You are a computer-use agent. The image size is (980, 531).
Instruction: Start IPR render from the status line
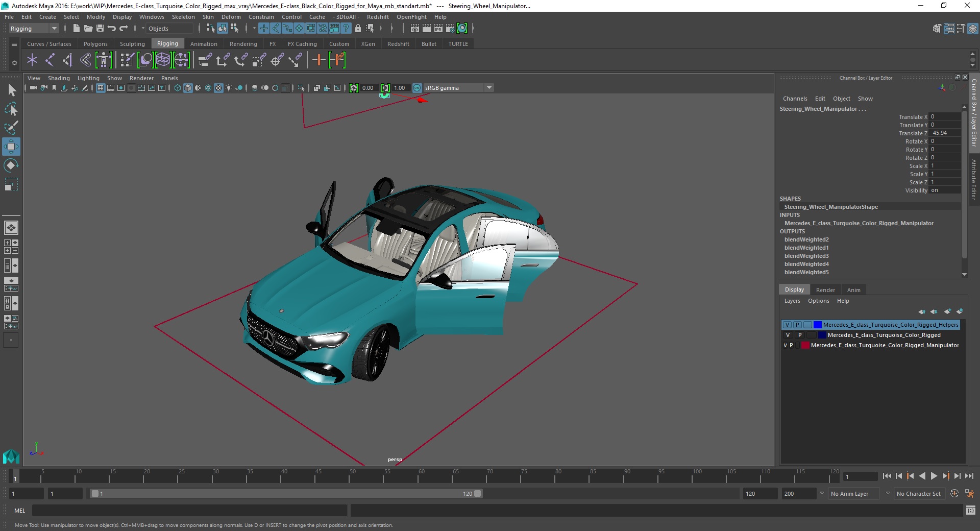click(x=438, y=29)
